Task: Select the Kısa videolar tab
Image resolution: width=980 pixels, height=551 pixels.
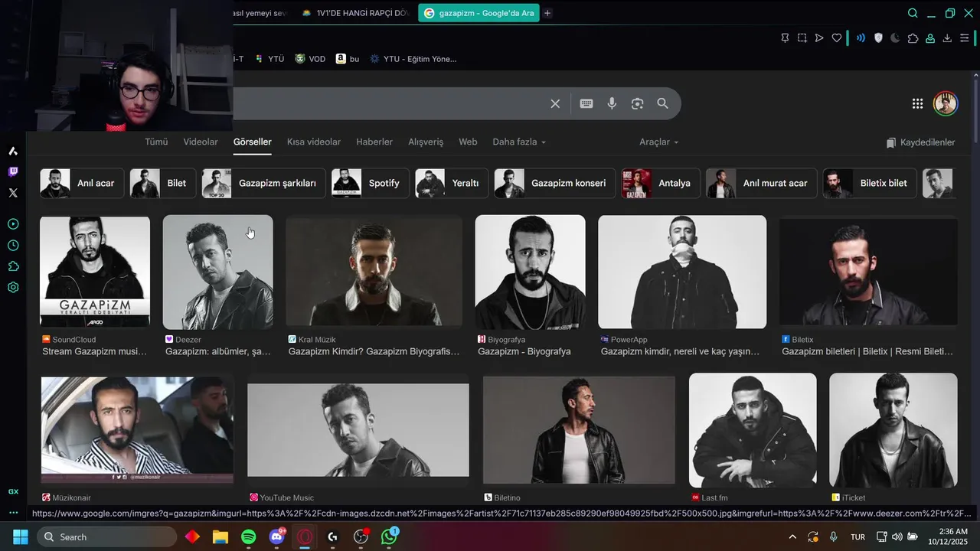Action: click(x=314, y=142)
